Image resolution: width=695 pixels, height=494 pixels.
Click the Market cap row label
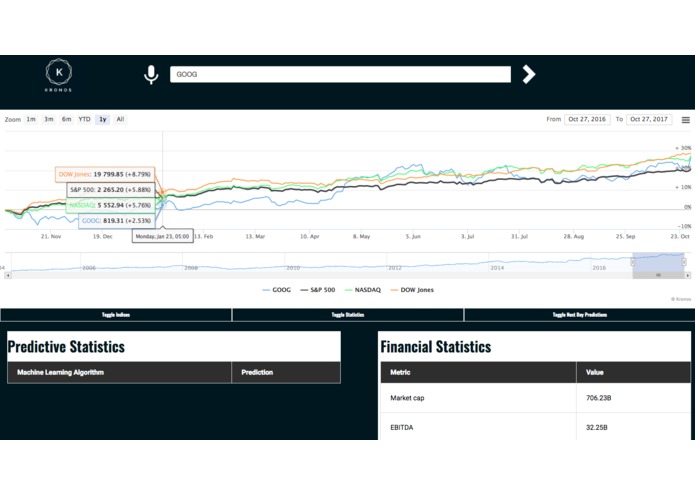[407, 398]
